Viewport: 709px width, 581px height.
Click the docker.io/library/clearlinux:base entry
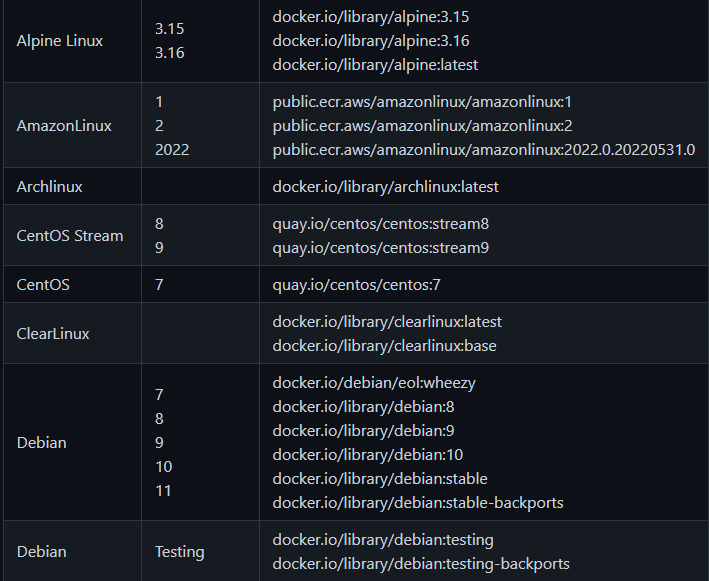tap(384, 346)
